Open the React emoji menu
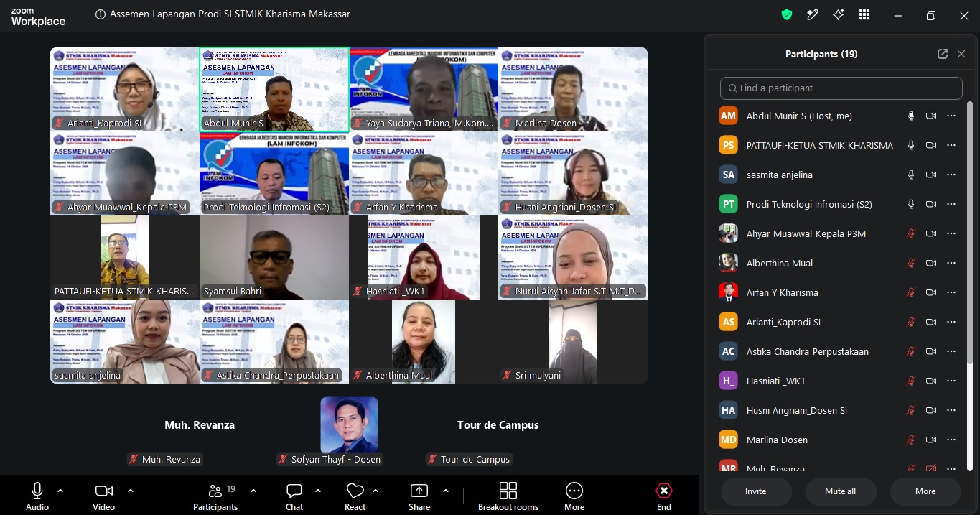 click(x=355, y=496)
